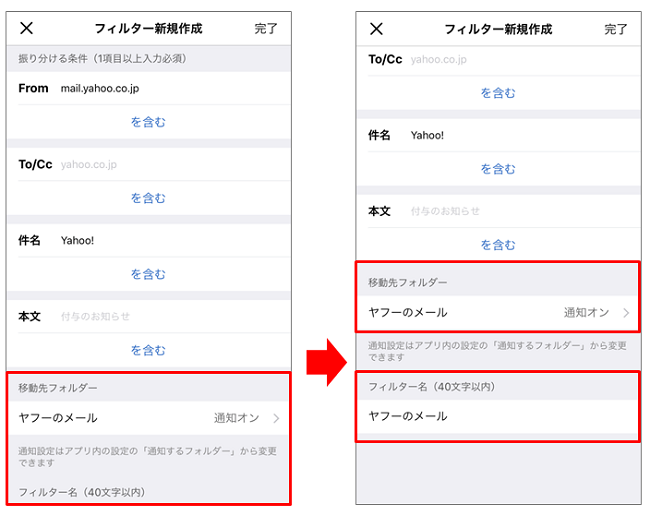
Task: Click the フィルター新規作成 title on the left screen
Action: pyautogui.click(x=148, y=29)
